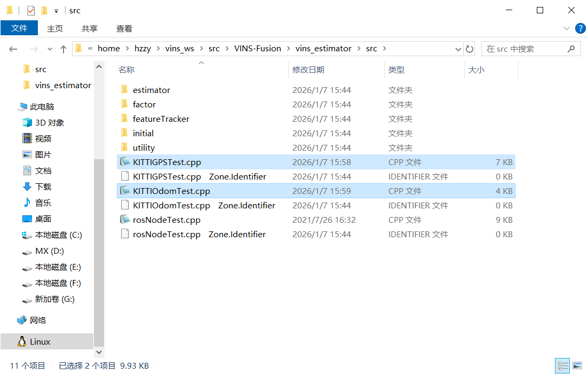Open 图片 in the navigation pane
This screenshot has width=588, height=374.
click(43, 155)
